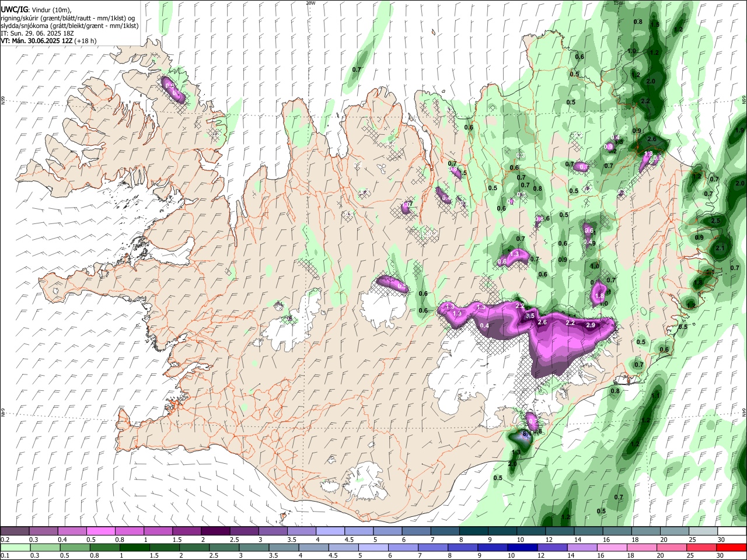The width and height of the screenshot is (747, 560).
Task: Click the 'VT: Mán. 30.06.2025 12Z' valid time
Action: coord(36,41)
